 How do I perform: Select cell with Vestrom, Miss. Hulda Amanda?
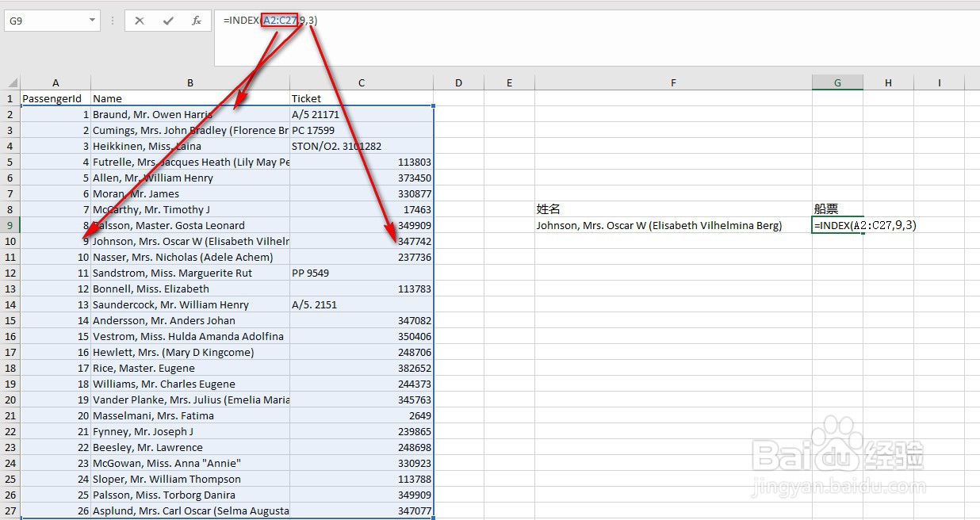click(190, 336)
